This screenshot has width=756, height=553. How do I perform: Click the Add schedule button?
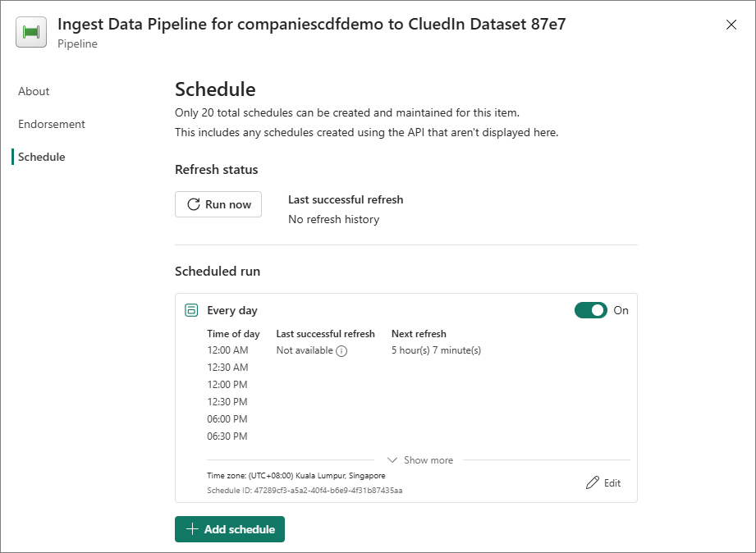point(230,529)
